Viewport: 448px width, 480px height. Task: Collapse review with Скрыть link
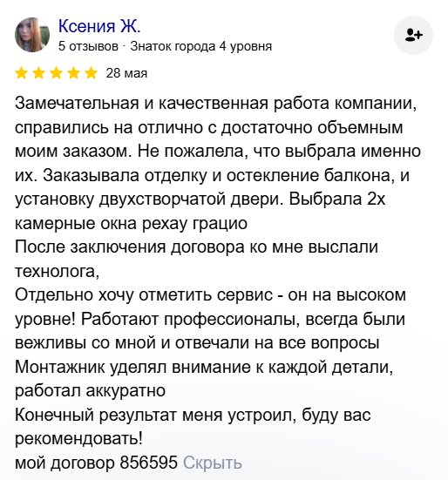click(213, 463)
